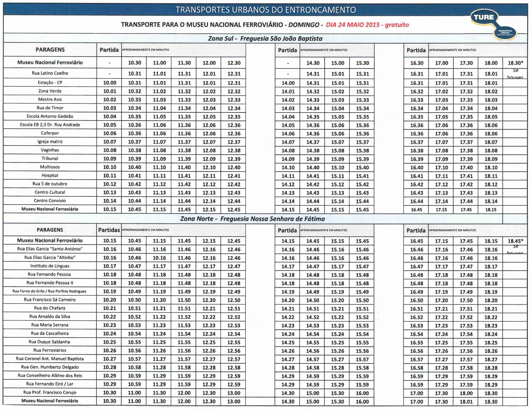
Task: Click the 'Rua Duque Saldanha' stop name
Action: pyautogui.click(x=50, y=342)
